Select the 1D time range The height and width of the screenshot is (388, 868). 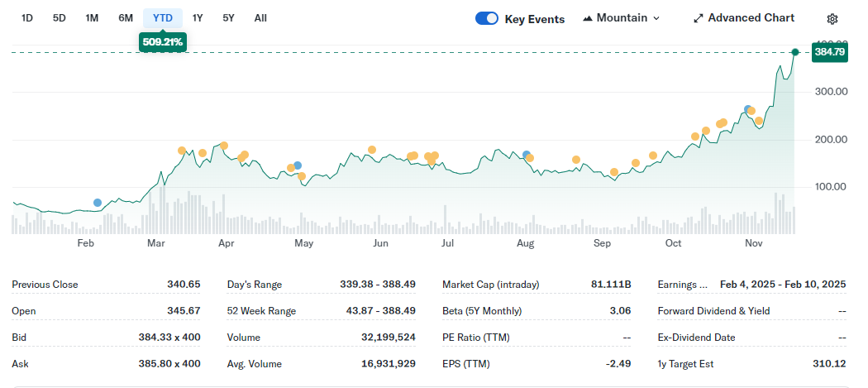point(27,17)
